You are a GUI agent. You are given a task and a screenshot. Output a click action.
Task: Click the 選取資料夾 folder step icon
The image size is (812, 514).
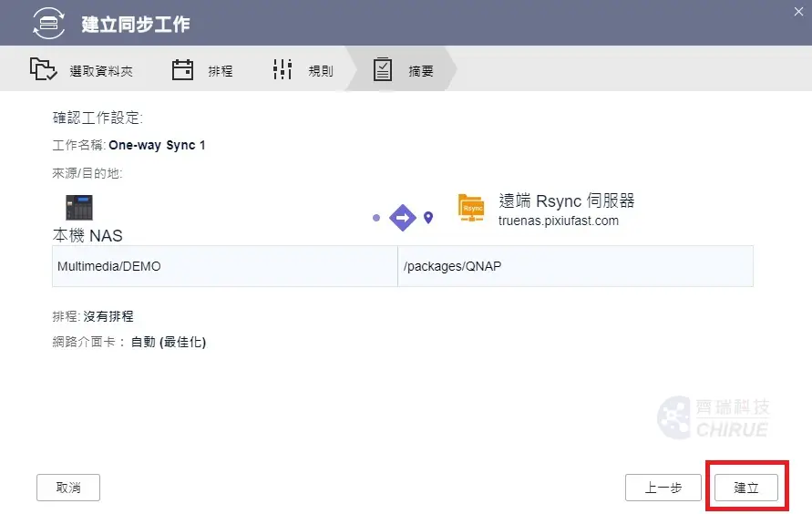[43, 69]
